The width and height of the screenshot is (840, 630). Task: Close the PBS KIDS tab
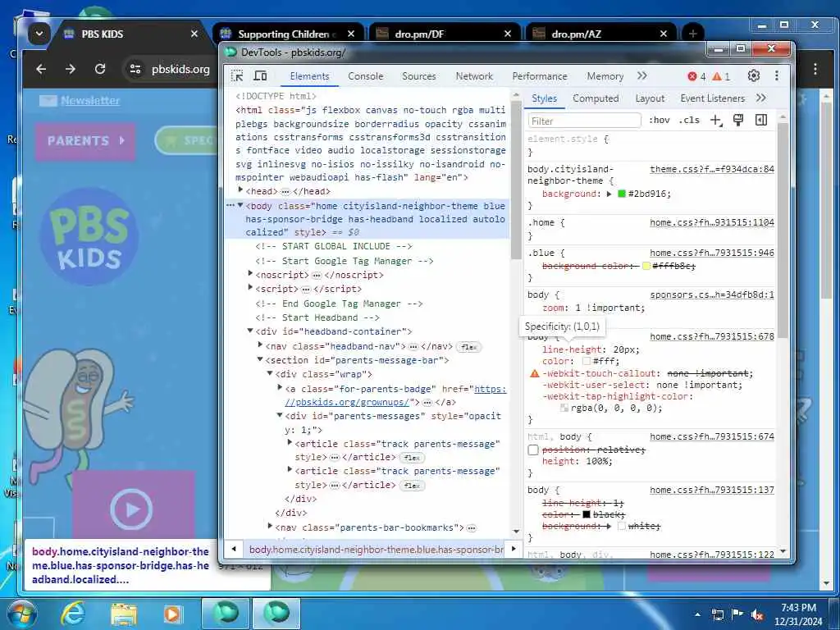pos(194,34)
